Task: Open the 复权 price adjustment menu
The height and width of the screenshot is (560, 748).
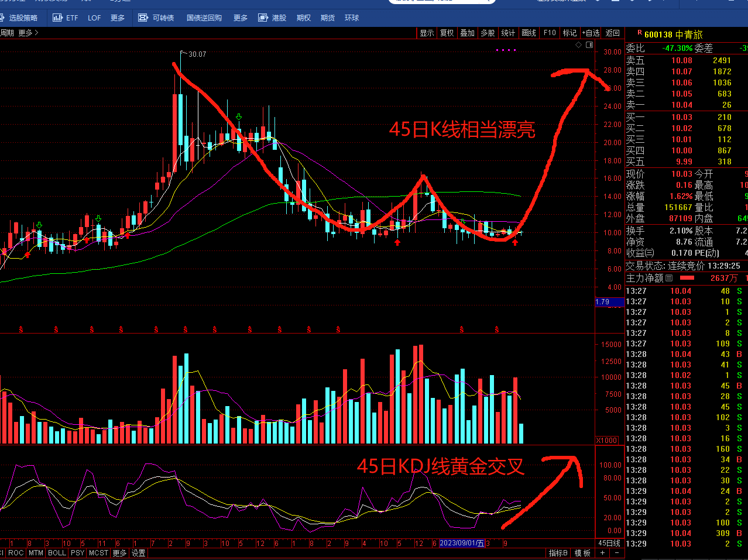Action: tap(447, 33)
